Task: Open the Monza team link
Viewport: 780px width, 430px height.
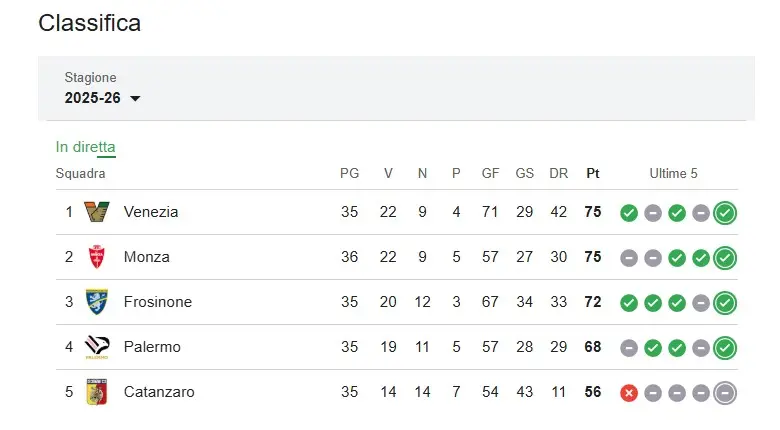Action: 146,257
